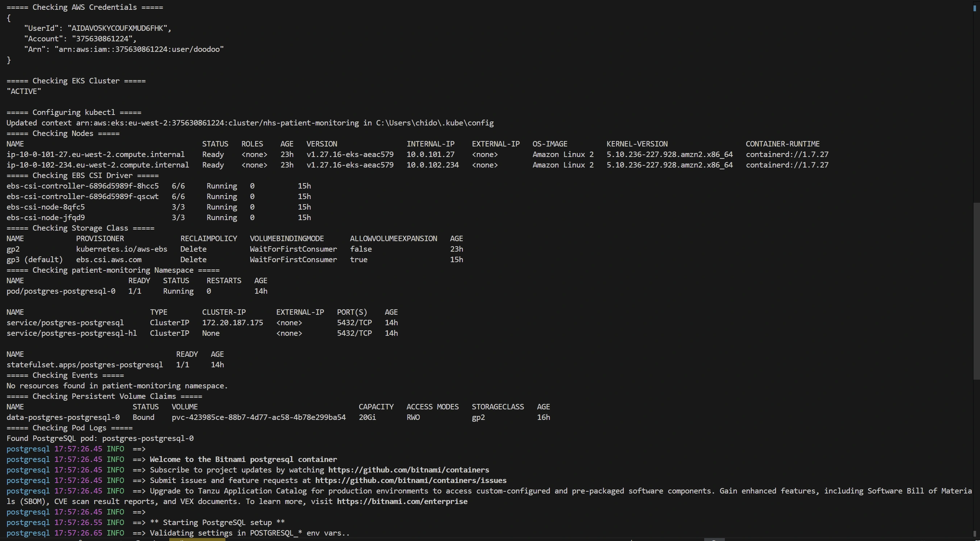Open the github.com/bitnami/containers link
The image size is (980, 541).
408,470
